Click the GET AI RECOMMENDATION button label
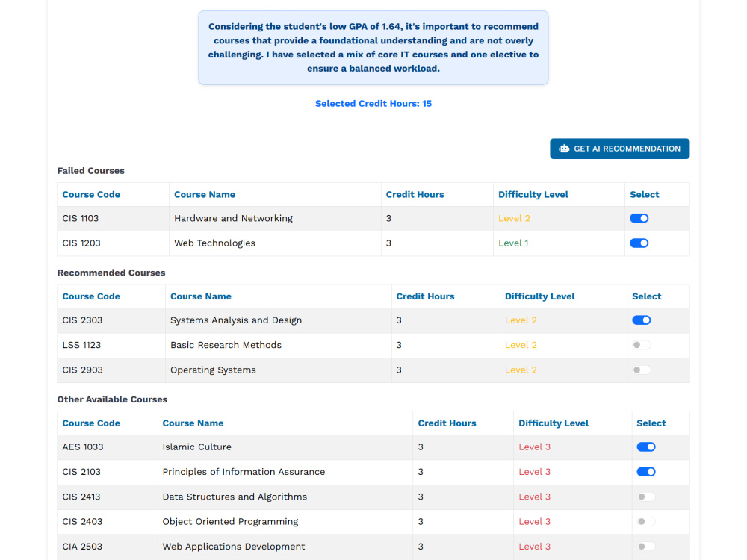The image size is (747, 560). pyautogui.click(x=627, y=149)
